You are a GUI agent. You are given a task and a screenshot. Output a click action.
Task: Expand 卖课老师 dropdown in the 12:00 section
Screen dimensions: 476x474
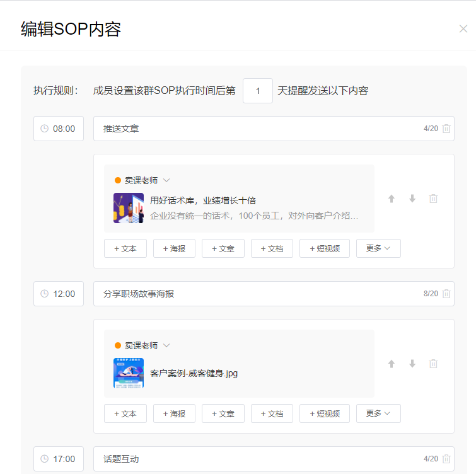click(x=166, y=345)
